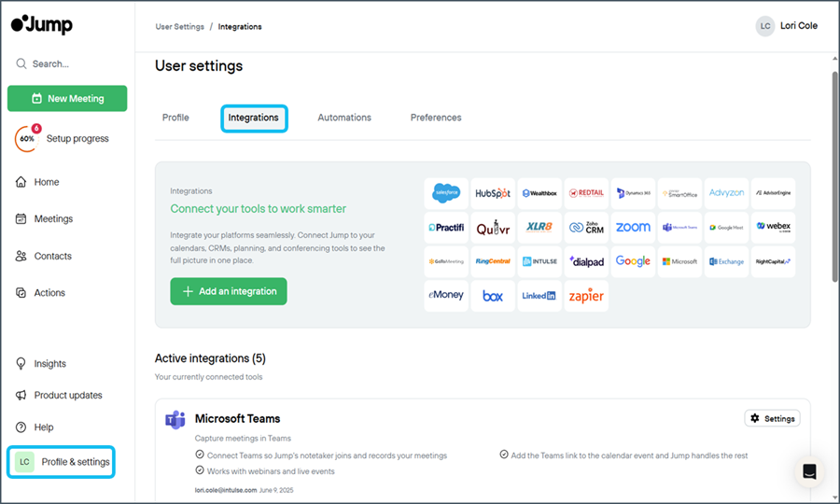Click the Integrations breadcrumb
Image resolution: width=840 pixels, height=504 pixels.
pos(240,27)
